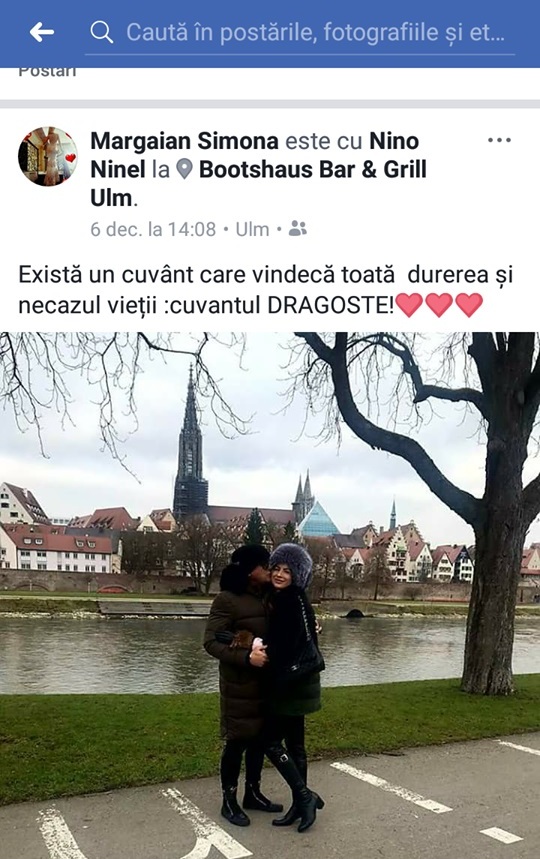
Task: Tap the friends audience privacy icon
Action: pos(297,228)
